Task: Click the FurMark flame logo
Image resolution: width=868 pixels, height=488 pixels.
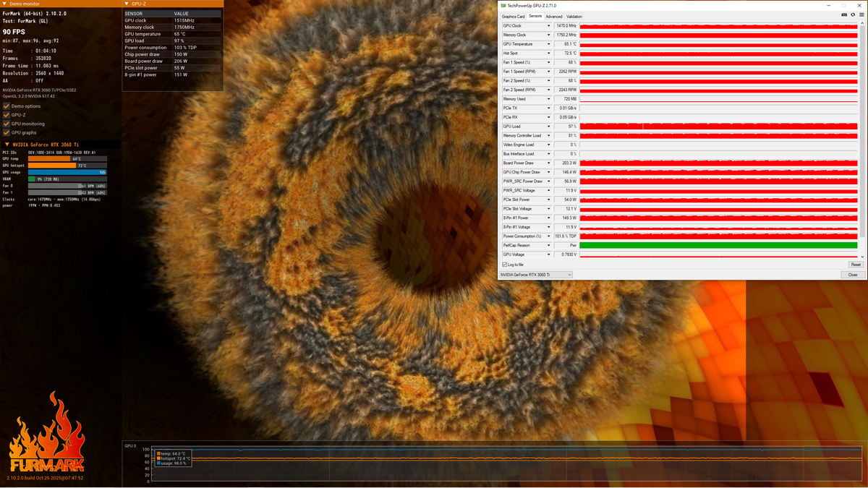Action: (47, 433)
